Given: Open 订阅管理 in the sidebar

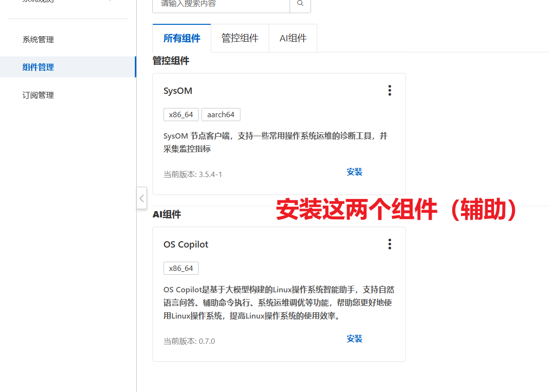Looking at the screenshot, I should click(x=38, y=95).
